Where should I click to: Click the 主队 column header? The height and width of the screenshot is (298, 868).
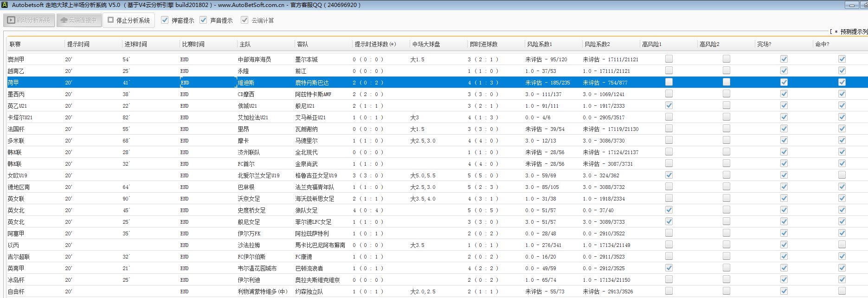point(245,44)
